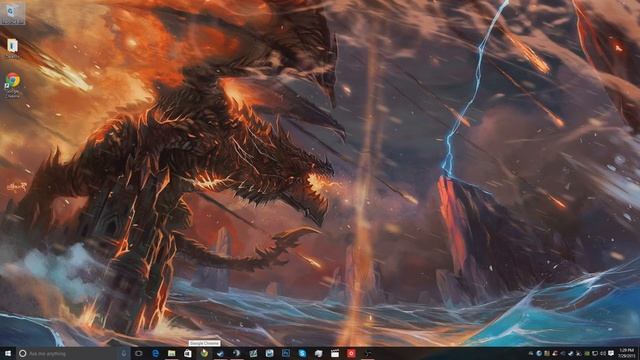This screenshot has height=360, width=640.
Task: Open the Windows Store taskbar icon
Action: (188, 353)
